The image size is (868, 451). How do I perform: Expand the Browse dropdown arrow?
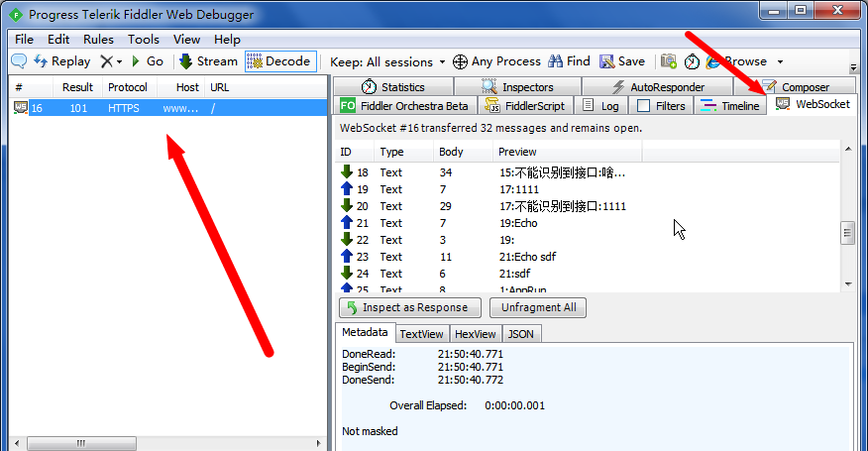point(780,61)
